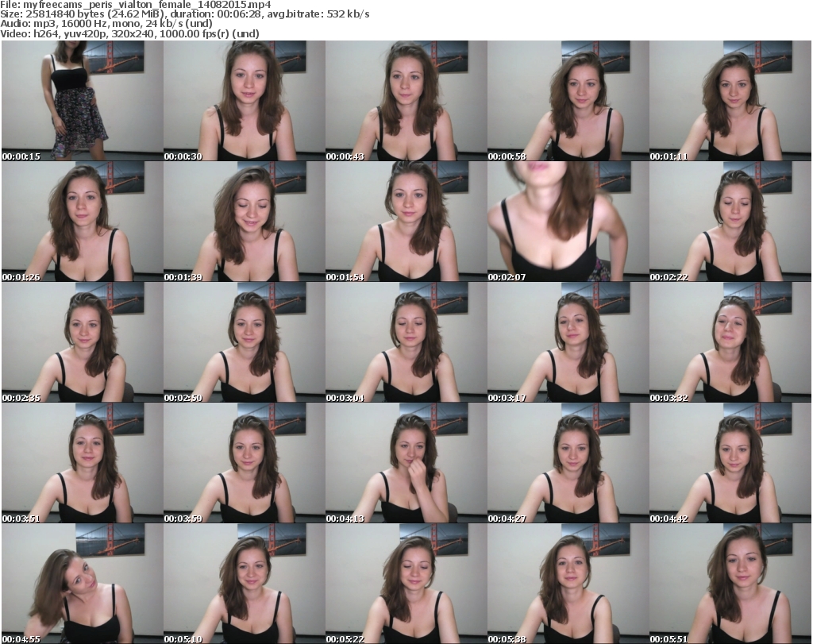Click the Audio mp3 info line
Viewport: 813px width, 644px height.
tap(106, 24)
